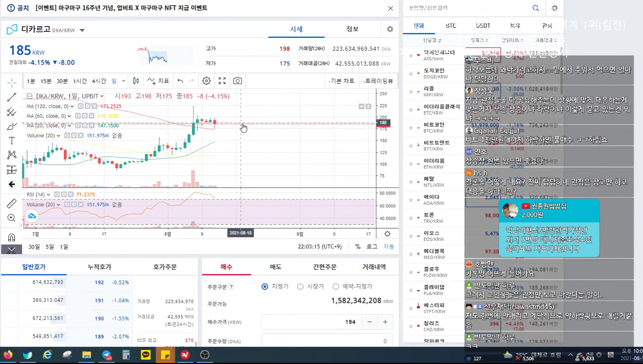Favorite 비트코인 with its star
This screenshot has height=364, width=643.
point(411,128)
